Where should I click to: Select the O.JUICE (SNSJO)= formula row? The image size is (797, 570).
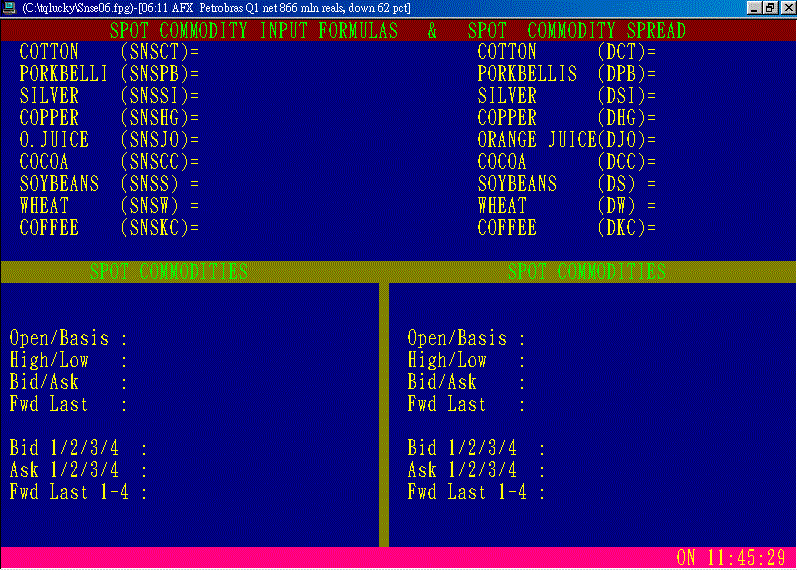109,139
